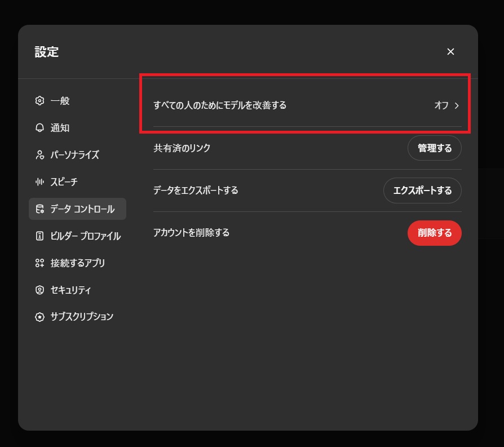Click the apps grid icon beside 接続するアプリ
This screenshot has height=447, width=504.
(x=39, y=263)
